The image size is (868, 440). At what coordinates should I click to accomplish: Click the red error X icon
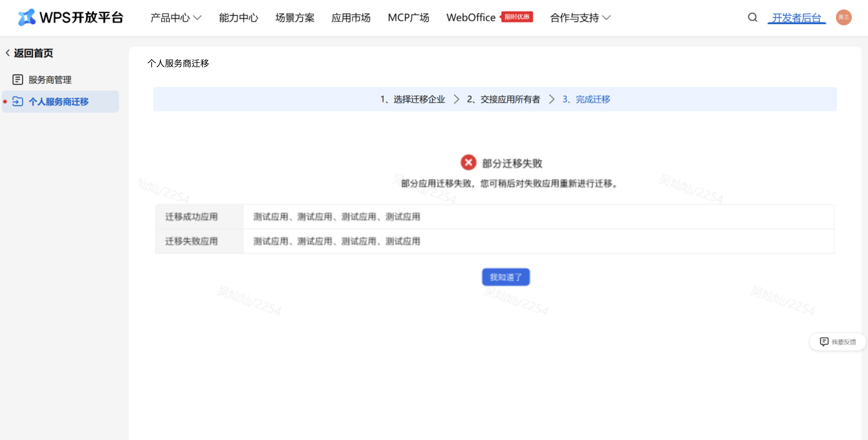pos(468,163)
